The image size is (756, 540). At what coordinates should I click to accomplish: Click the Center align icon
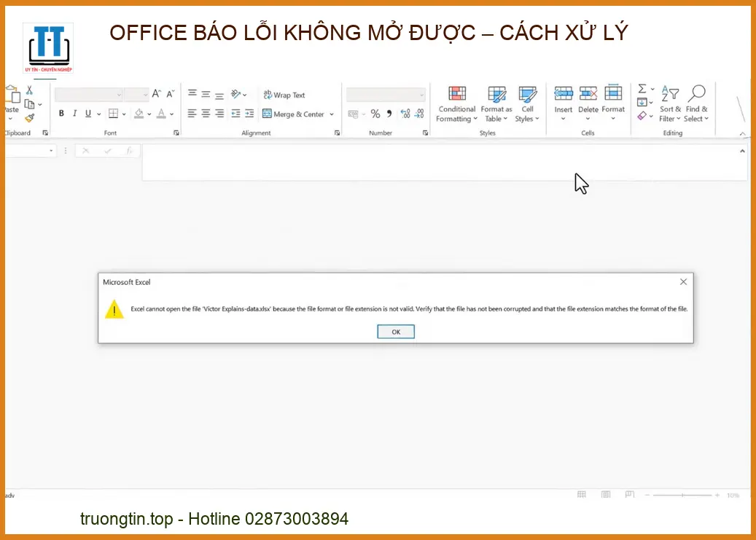click(x=206, y=114)
